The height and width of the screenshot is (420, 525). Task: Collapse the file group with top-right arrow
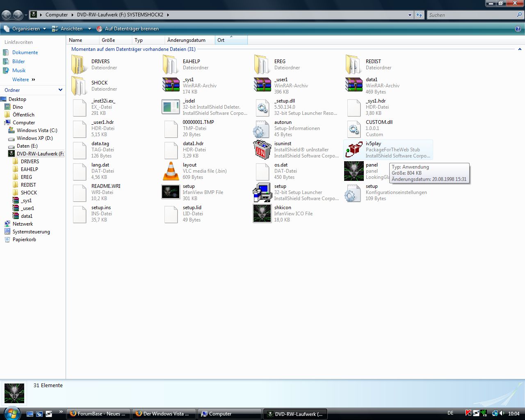(520, 49)
